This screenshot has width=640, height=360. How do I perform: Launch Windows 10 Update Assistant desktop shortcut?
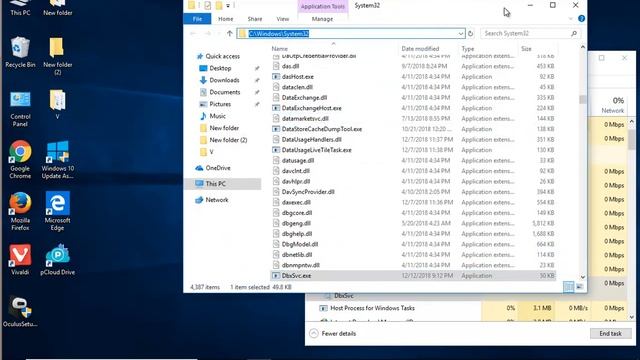click(x=58, y=160)
